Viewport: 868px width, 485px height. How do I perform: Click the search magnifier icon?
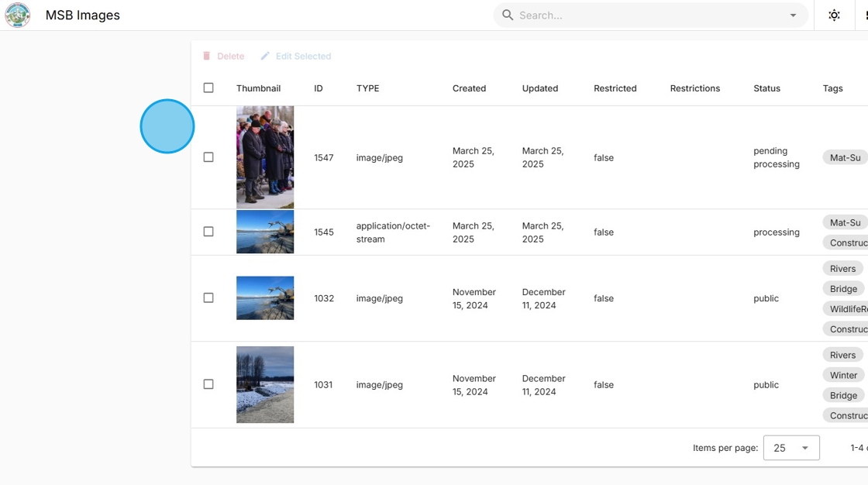[507, 15]
